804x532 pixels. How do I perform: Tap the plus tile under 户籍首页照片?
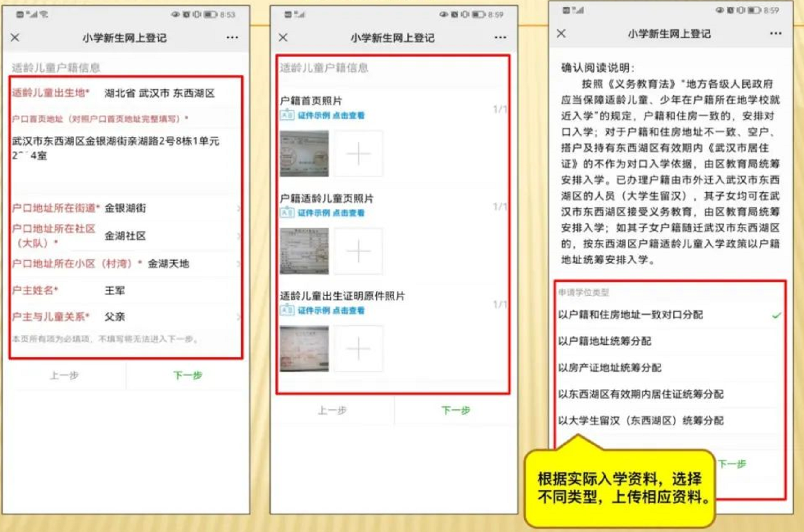click(358, 153)
